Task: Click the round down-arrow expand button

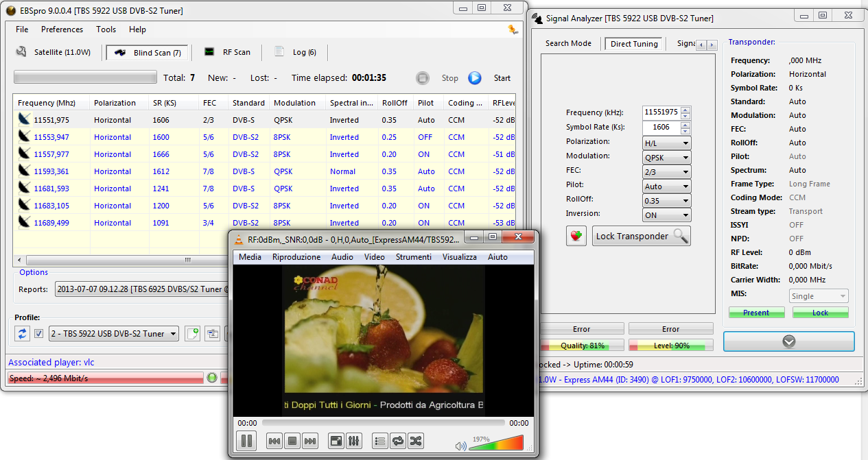Action: click(789, 341)
